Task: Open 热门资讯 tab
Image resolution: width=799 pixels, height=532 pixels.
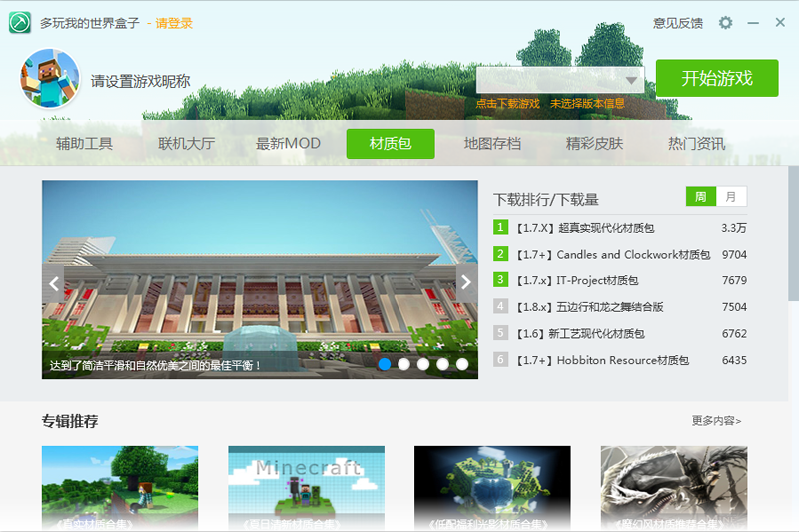Action: coord(696,143)
